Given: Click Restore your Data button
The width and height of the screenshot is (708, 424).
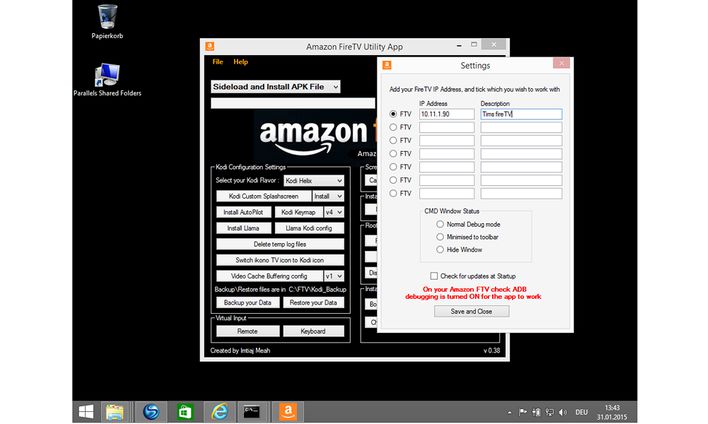Looking at the screenshot, I should click(x=313, y=303).
